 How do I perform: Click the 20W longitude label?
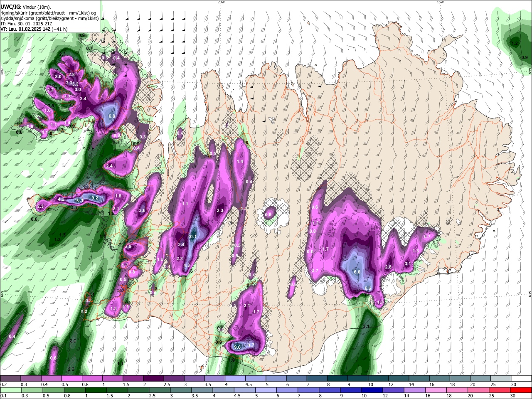pos(221,2)
